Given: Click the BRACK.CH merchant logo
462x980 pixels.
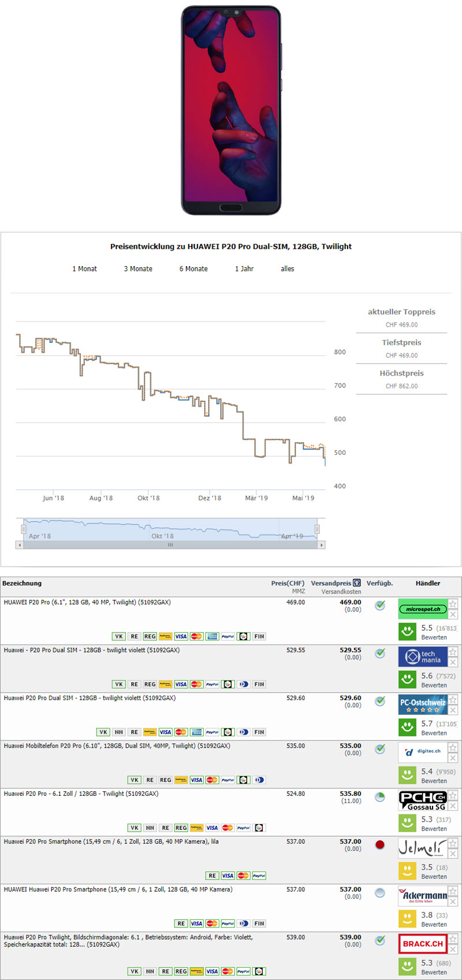Looking at the screenshot, I should (423, 944).
